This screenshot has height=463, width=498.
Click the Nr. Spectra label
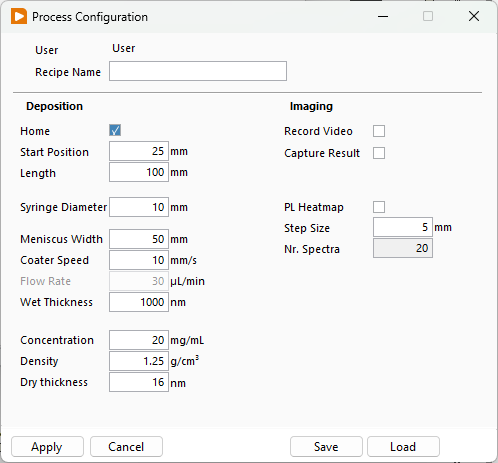coord(312,249)
